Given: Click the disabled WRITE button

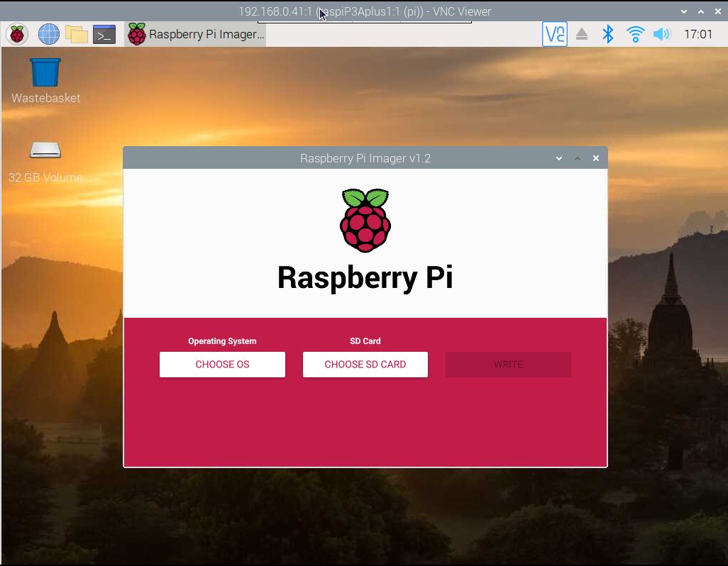Looking at the screenshot, I should [x=508, y=364].
